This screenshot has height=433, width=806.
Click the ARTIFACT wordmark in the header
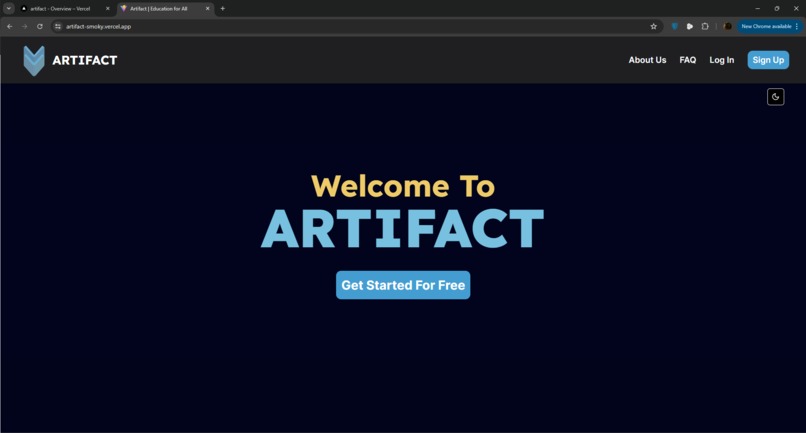pos(85,60)
